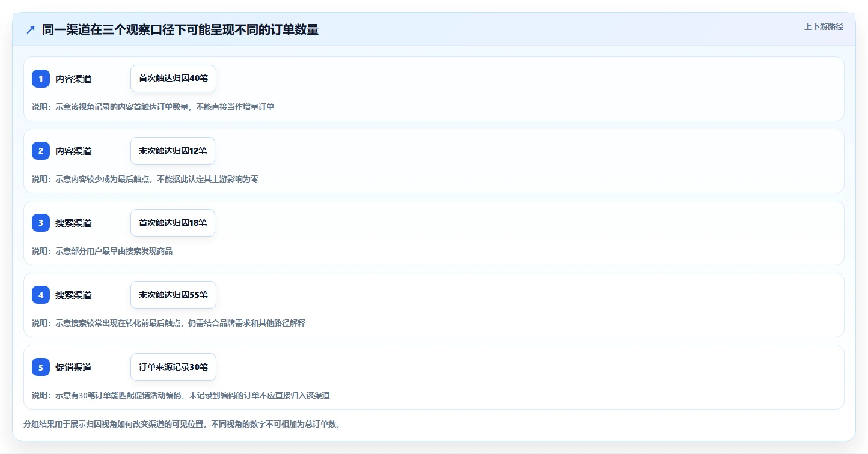Click note about 不能据此认定其上游影响为零
Screen dimensions: 868x454
click(145, 179)
